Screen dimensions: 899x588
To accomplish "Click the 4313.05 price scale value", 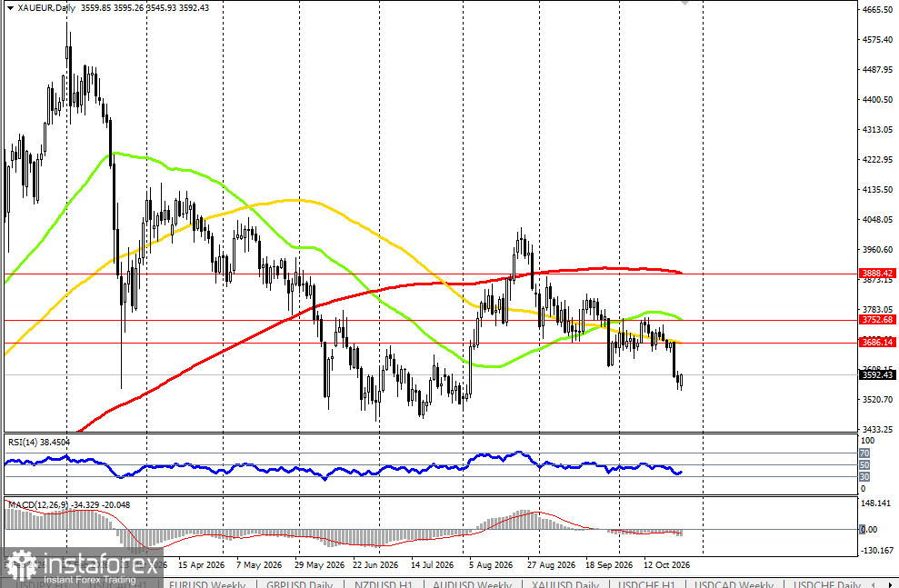I will pos(877,130).
